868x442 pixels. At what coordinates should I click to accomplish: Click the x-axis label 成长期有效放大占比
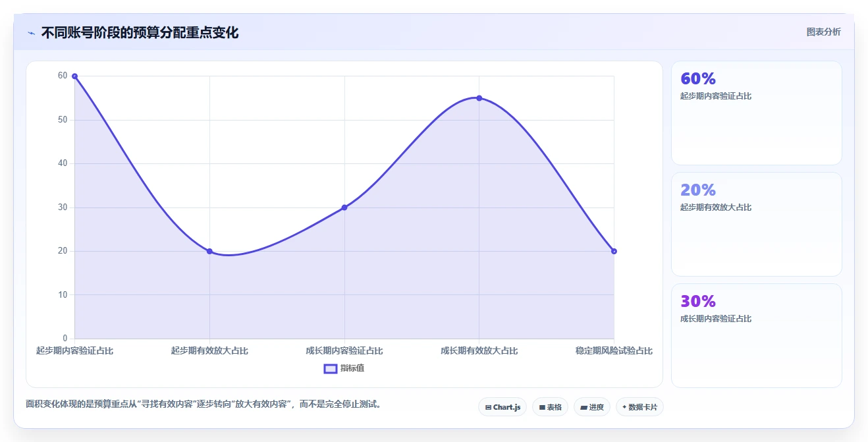coord(479,350)
